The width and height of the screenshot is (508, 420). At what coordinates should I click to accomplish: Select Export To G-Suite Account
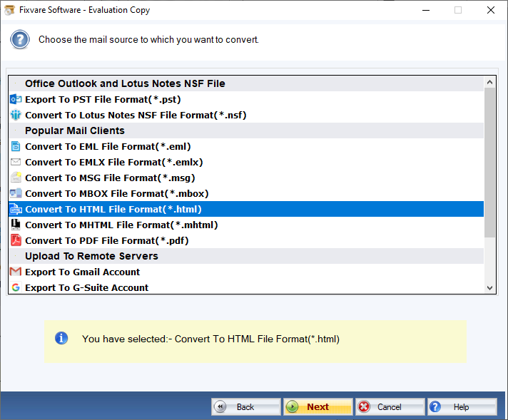click(x=246, y=287)
